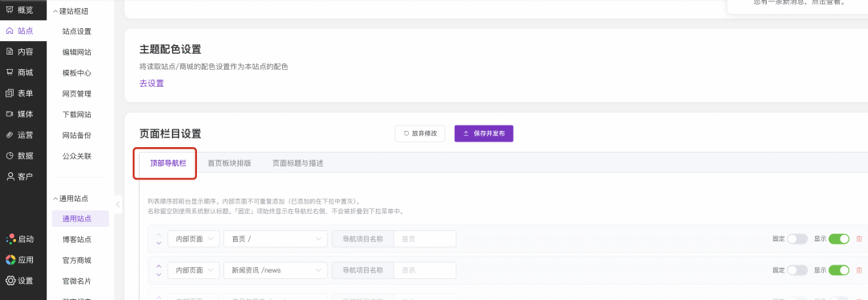
Task: Select the highlighted 通用站点 menu item
Action: tap(80, 219)
